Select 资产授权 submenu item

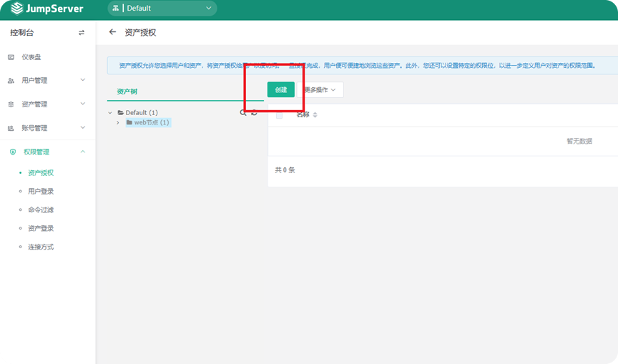pos(41,173)
